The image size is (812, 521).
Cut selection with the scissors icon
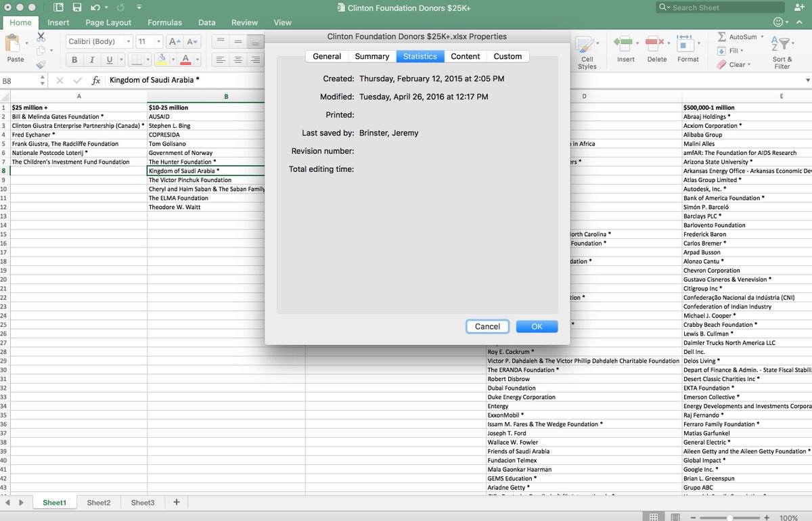41,37
